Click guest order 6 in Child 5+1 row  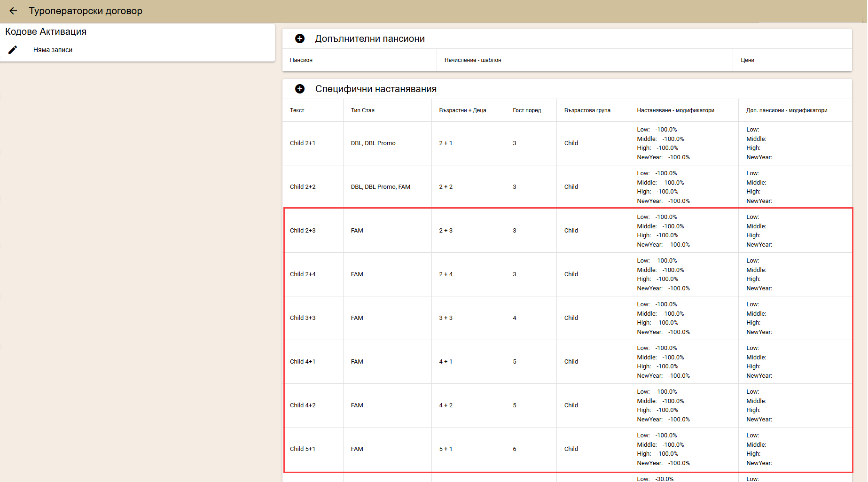(515, 449)
